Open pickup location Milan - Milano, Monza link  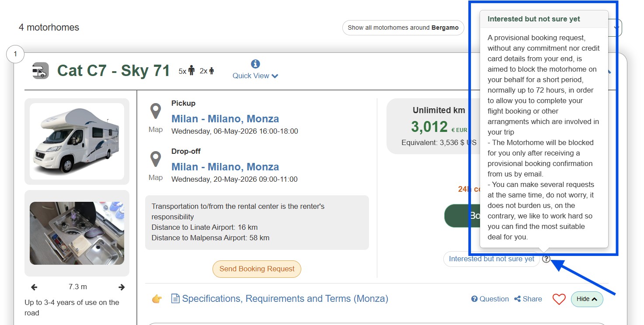225,119
